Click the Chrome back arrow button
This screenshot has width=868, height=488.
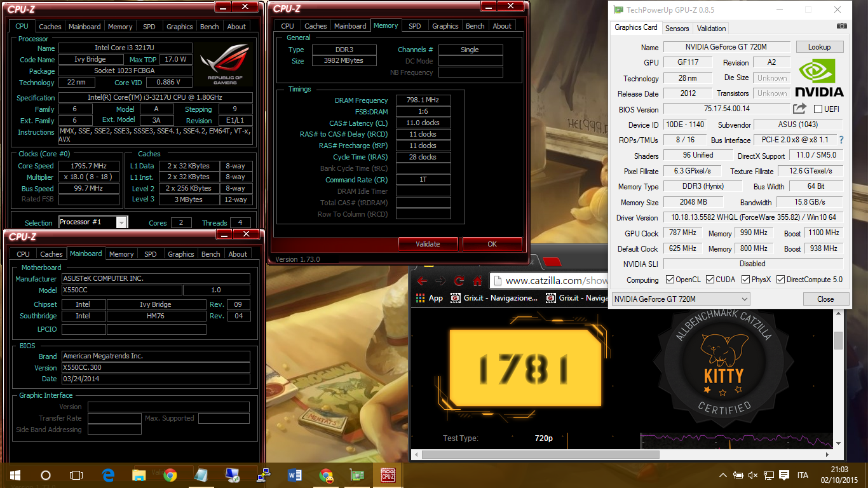[422, 281]
